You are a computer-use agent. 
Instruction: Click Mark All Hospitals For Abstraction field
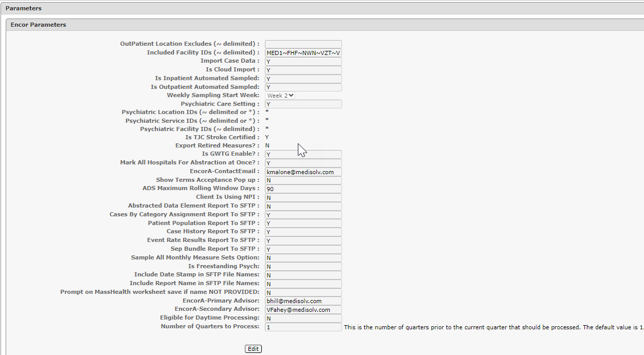pos(303,163)
